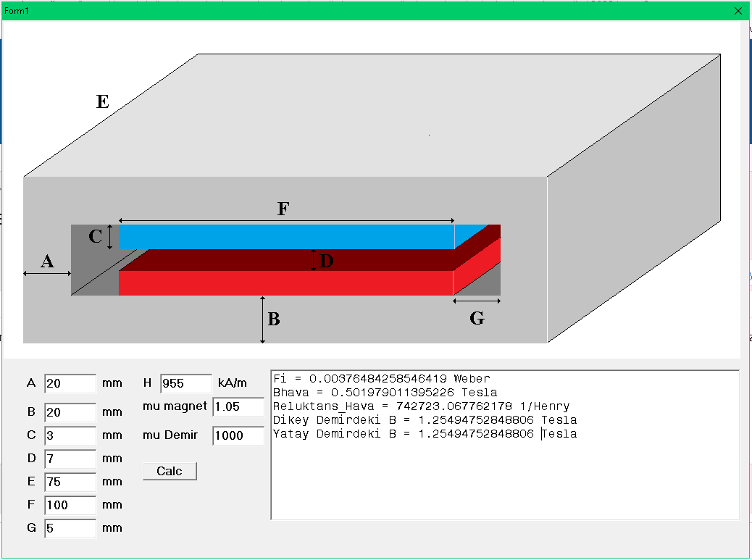Click the Calc button
This screenshot has width=752, height=560.
[170, 472]
